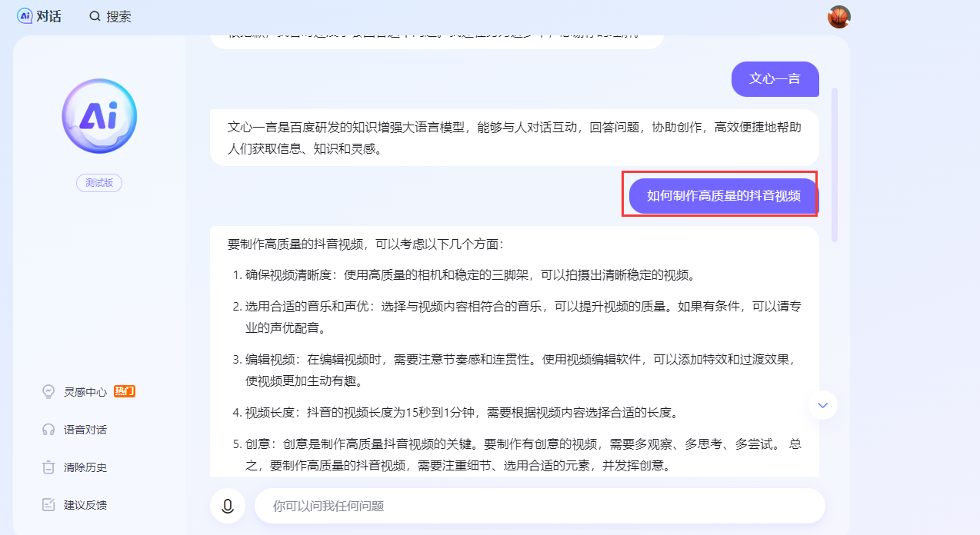Click the 文心一言 purple message bubble
This screenshot has height=535, width=980.
coord(775,79)
